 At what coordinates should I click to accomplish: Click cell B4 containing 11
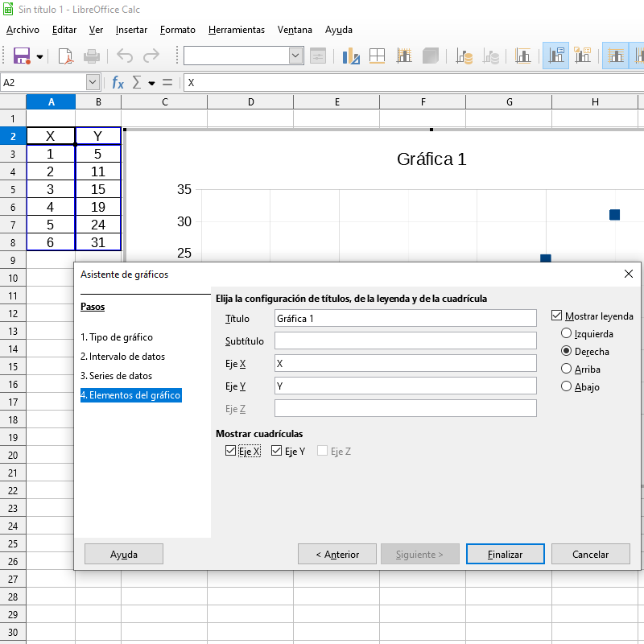click(98, 171)
